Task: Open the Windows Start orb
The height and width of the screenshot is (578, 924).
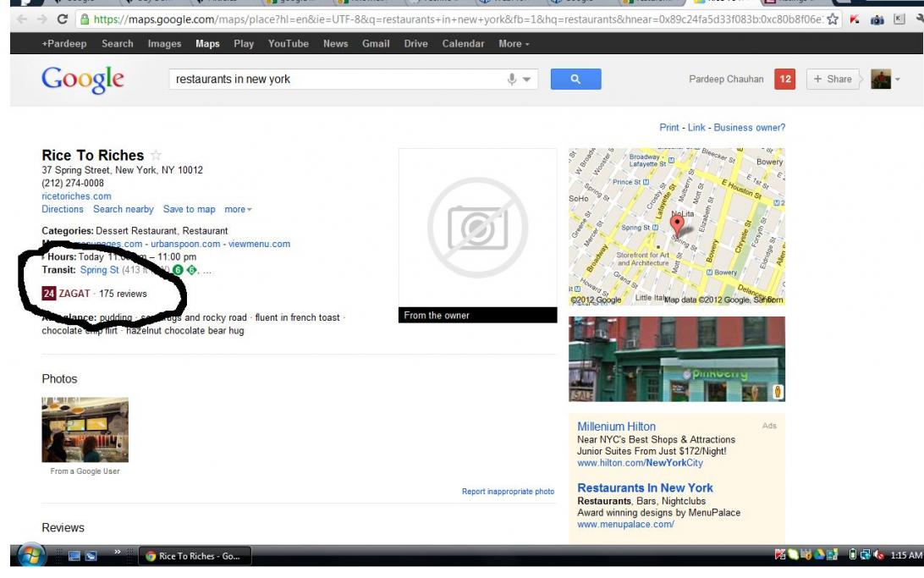Action: (x=31, y=556)
